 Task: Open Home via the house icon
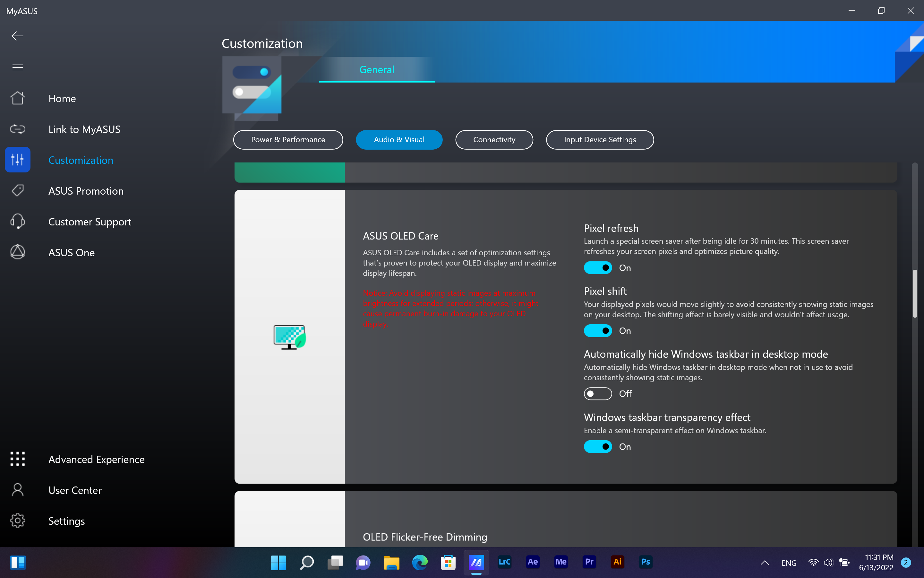(x=18, y=98)
